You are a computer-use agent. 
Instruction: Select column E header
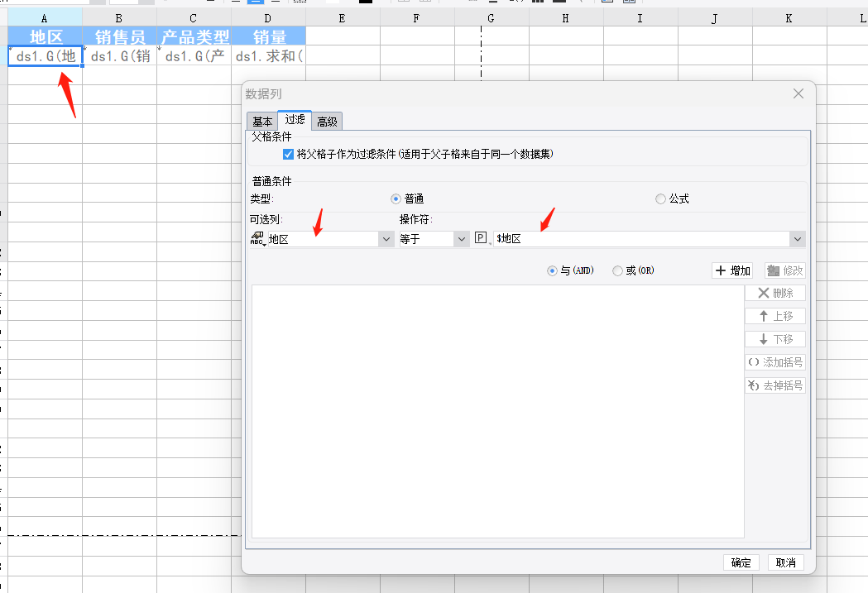343,18
